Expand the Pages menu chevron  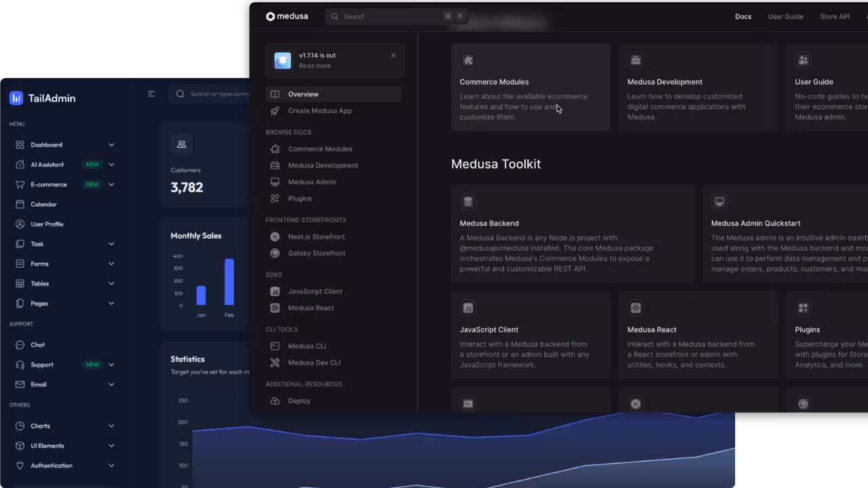[111, 304]
